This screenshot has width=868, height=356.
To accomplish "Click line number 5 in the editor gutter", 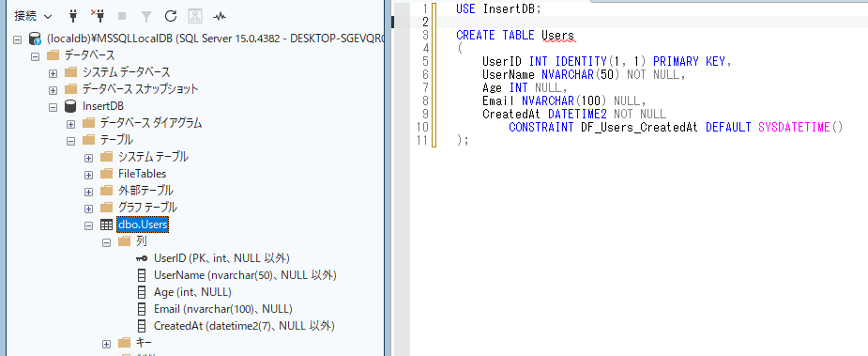I will click(425, 61).
